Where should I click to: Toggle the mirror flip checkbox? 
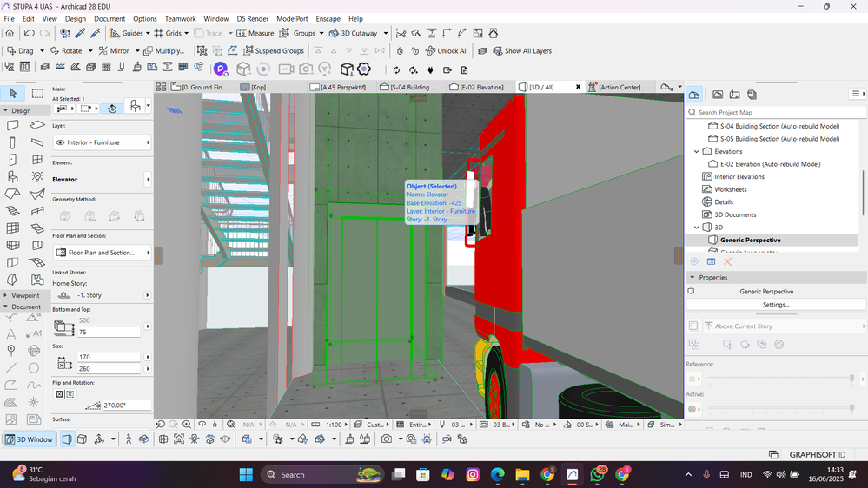click(60, 393)
